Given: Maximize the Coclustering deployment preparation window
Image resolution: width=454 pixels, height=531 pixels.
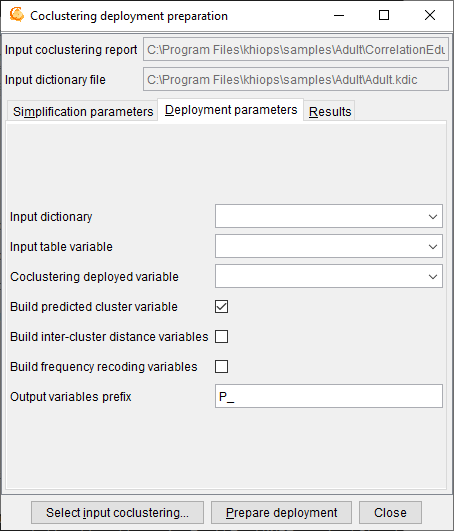Looking at the screenshot, I should [384, 15].
